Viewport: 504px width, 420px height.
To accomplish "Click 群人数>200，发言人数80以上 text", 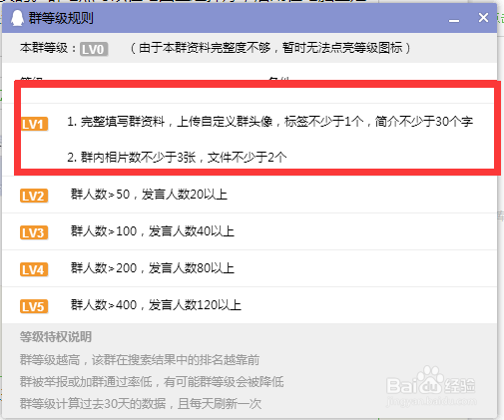I will (153, 268).
